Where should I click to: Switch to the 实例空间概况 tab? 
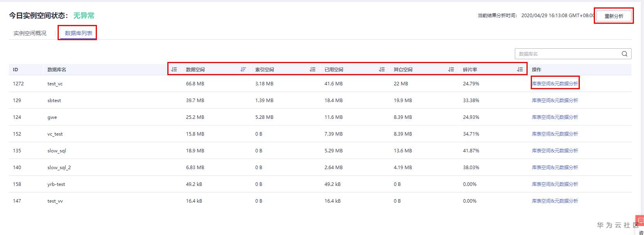tap(30, 33)
